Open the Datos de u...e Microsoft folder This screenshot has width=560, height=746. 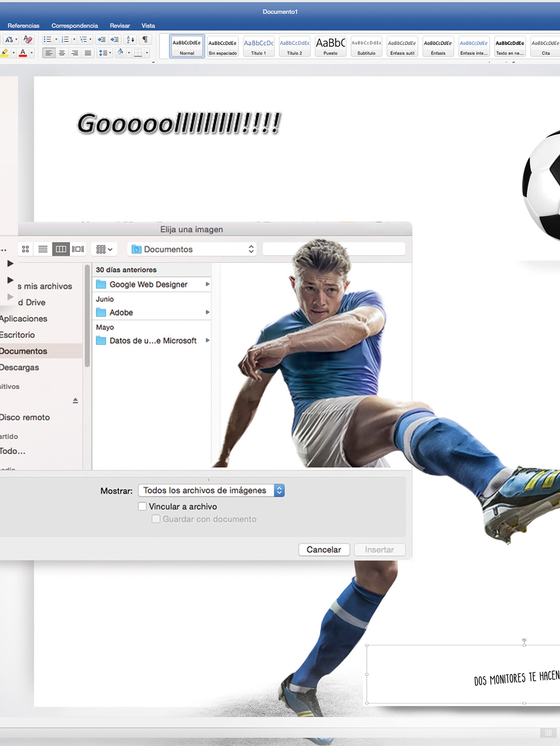tap(152, 340)
